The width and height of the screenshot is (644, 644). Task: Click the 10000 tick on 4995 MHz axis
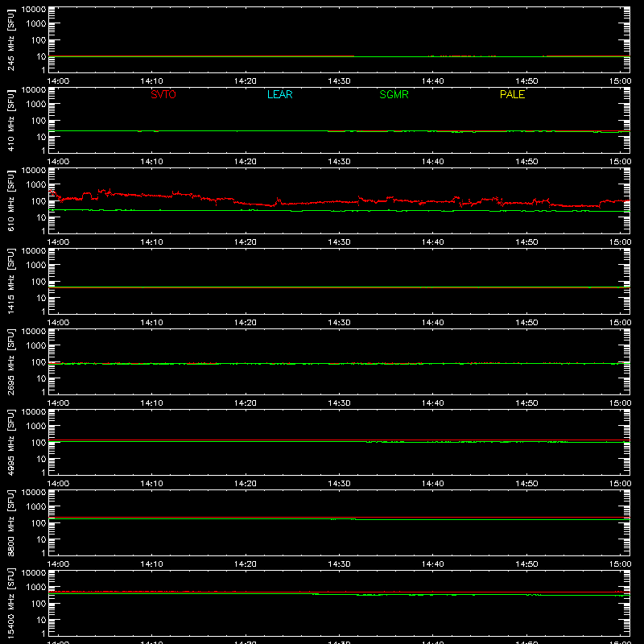coord(34,412)
